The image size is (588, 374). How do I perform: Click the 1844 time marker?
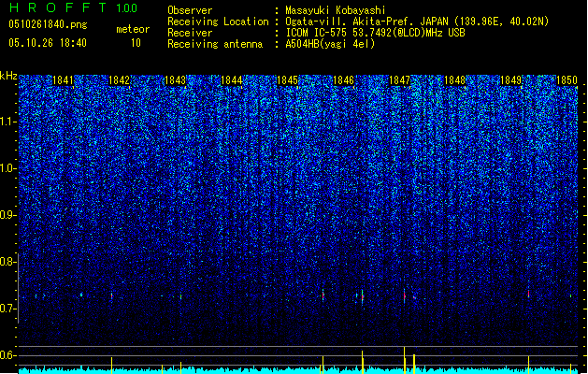(232, 80)
